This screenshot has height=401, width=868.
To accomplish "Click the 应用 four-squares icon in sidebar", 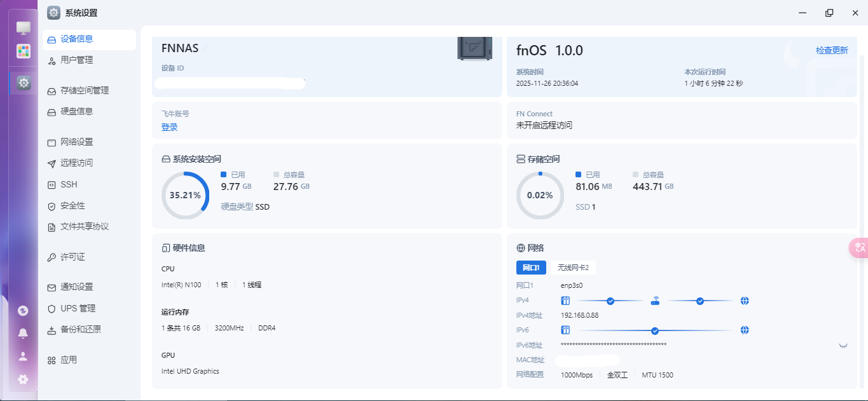I will tap(52, 360).
